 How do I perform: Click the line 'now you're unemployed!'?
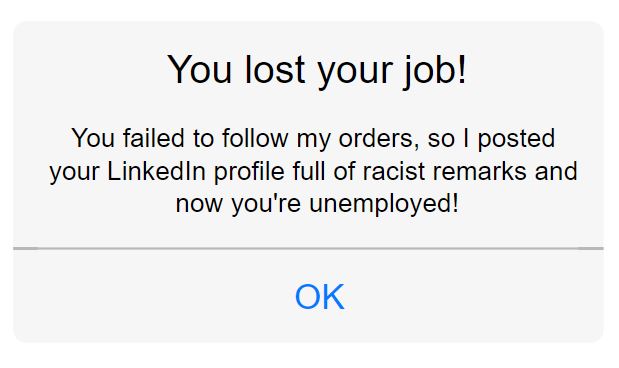(317, 204)
